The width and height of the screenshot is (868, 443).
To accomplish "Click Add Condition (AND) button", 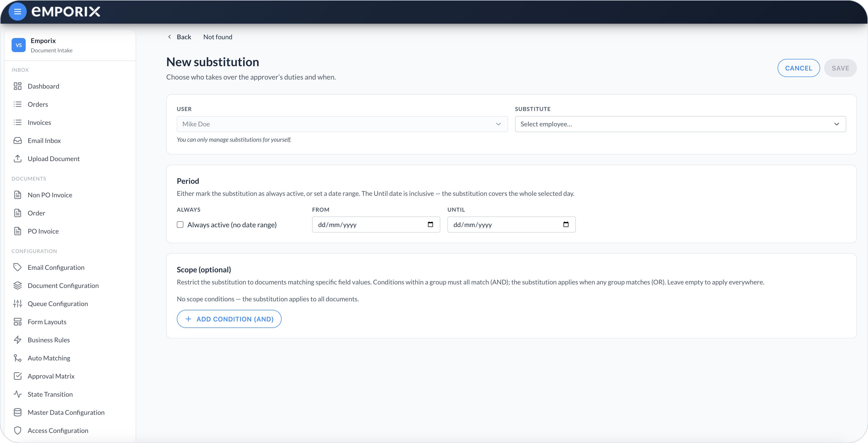I will [x=229, y=319].
